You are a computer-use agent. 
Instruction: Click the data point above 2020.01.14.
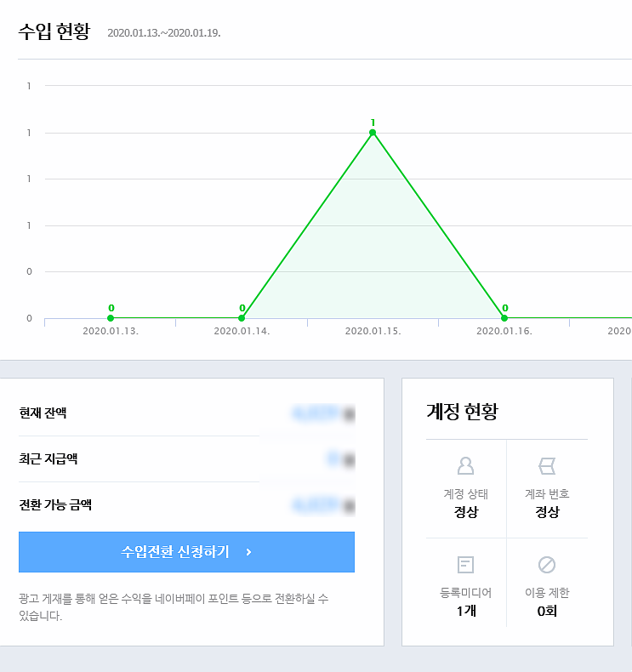pyautogui.click(x=242, y=318)
